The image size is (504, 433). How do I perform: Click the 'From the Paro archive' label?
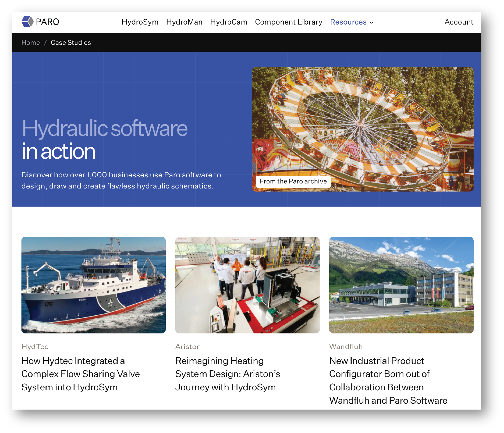point(293,181)
